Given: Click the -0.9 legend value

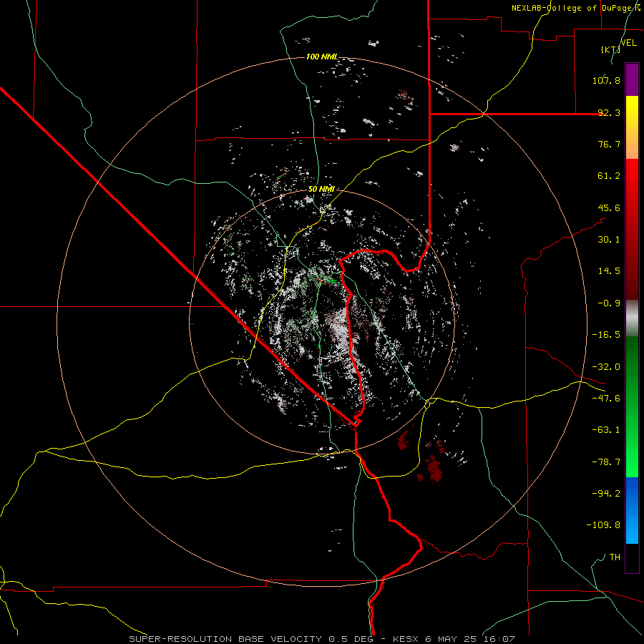Looking at the screenshot, I should pyautogui.click(x=609, y=303).
